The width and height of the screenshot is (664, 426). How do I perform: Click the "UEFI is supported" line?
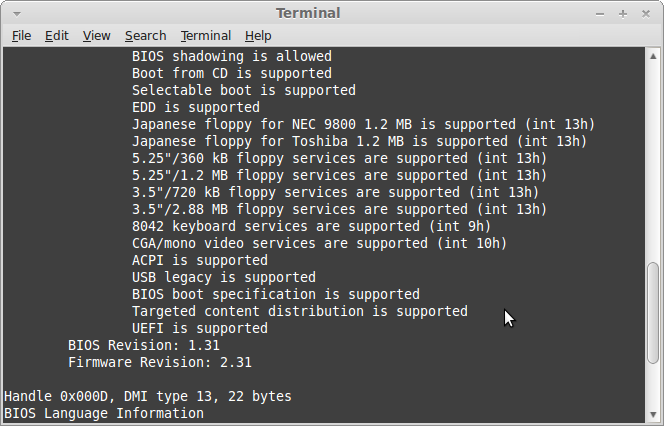coord(200,328)
